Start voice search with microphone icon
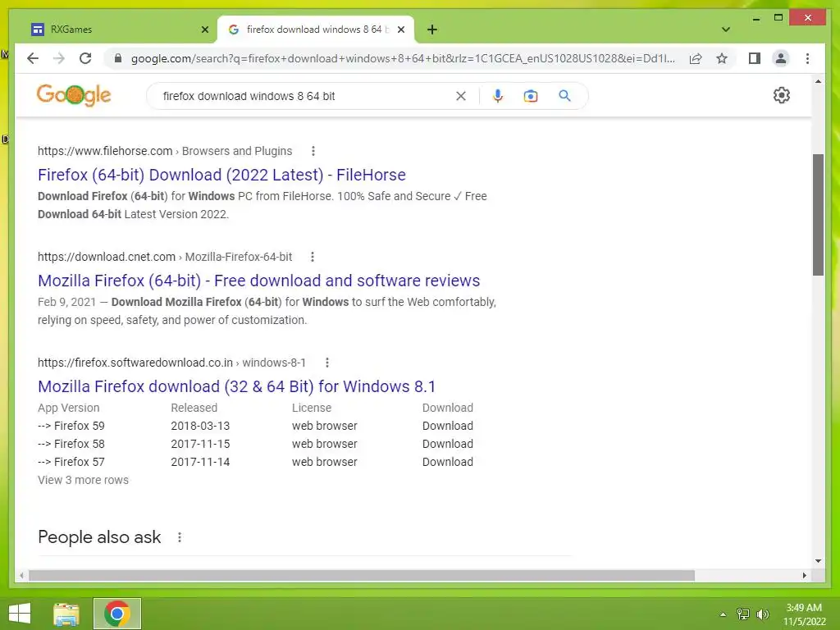The height and width of the screenshot is (630, 840). [498, 96]
